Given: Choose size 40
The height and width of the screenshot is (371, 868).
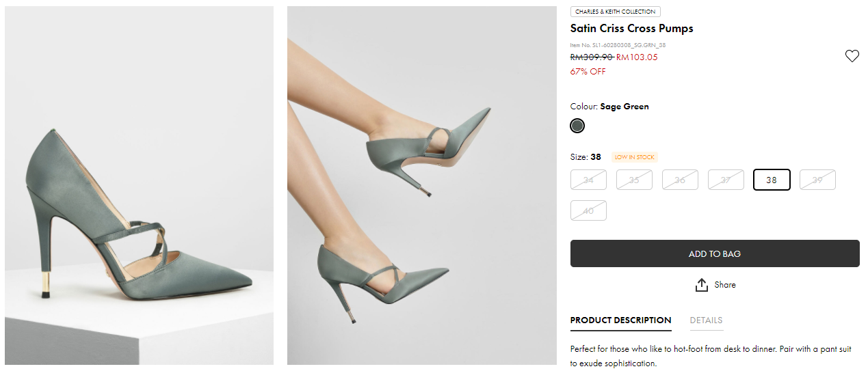Looking at the screenshot, I should point(588,210).
